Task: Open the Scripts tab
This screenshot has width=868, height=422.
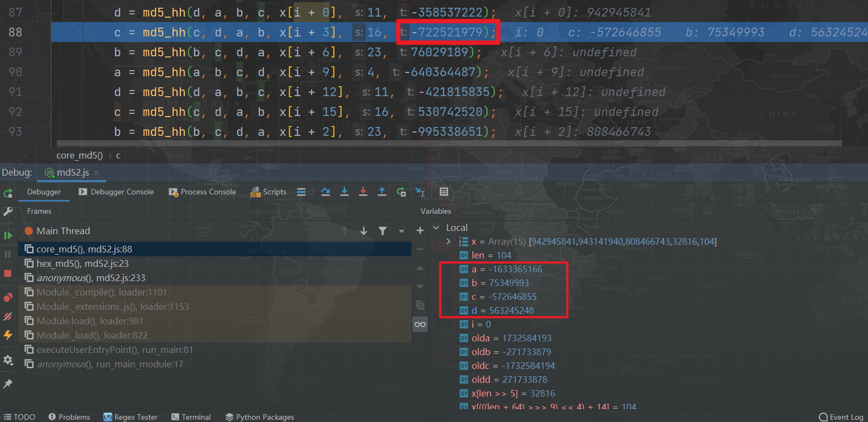Action: pyautogui.click(x=269, y=192)
